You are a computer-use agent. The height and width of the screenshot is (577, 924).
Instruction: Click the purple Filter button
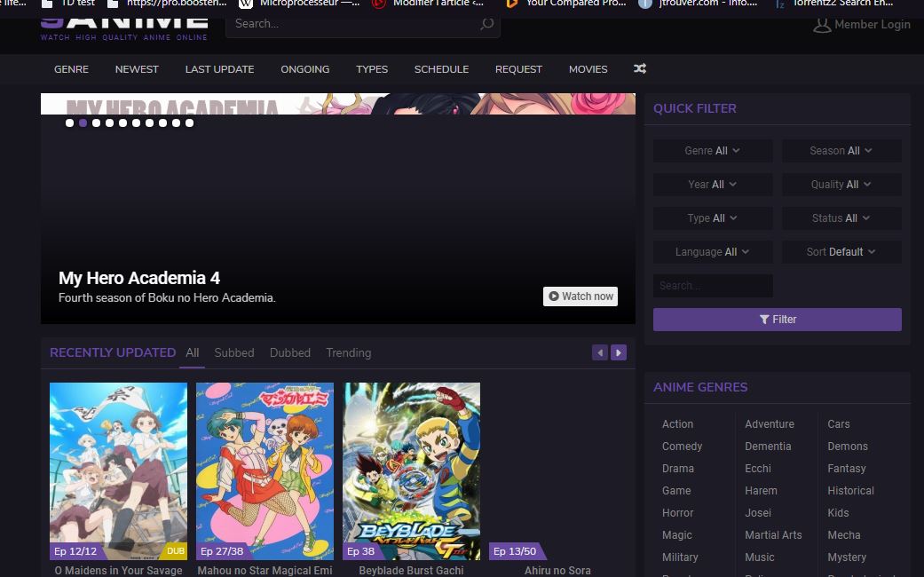(778, 320)
